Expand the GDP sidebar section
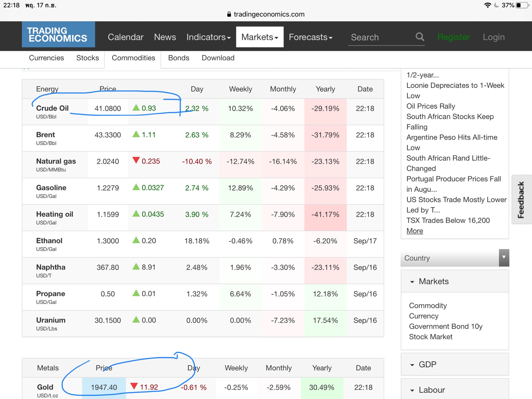Image resolution: width=532 pixels, height=399 pixels. (x=455, y=364)
